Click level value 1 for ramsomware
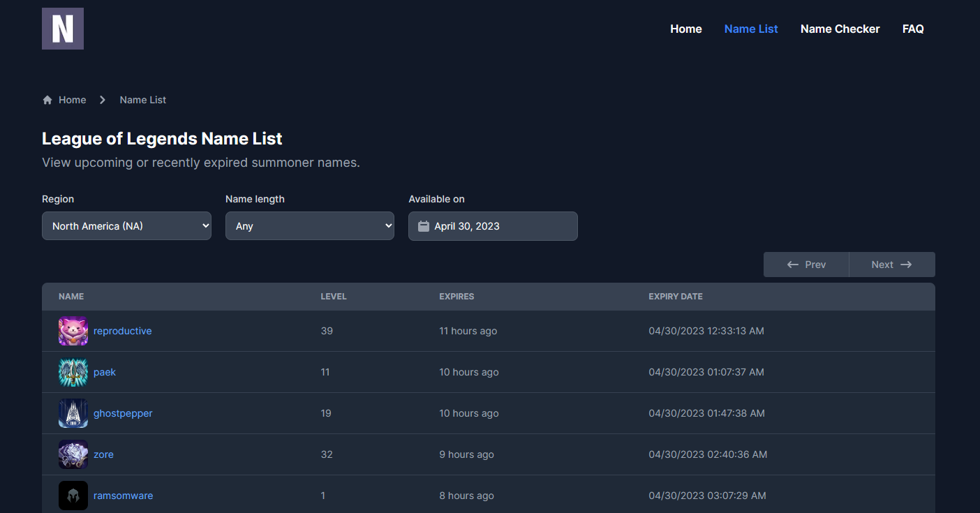 click(x=323, y=496)
